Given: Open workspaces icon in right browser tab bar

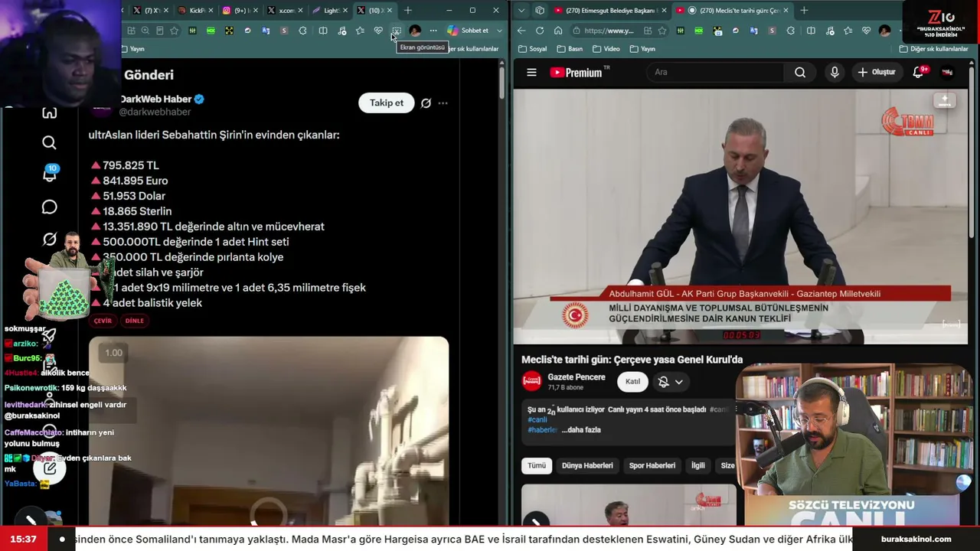Looking at the screenshot, I should [x=540, y=11].
